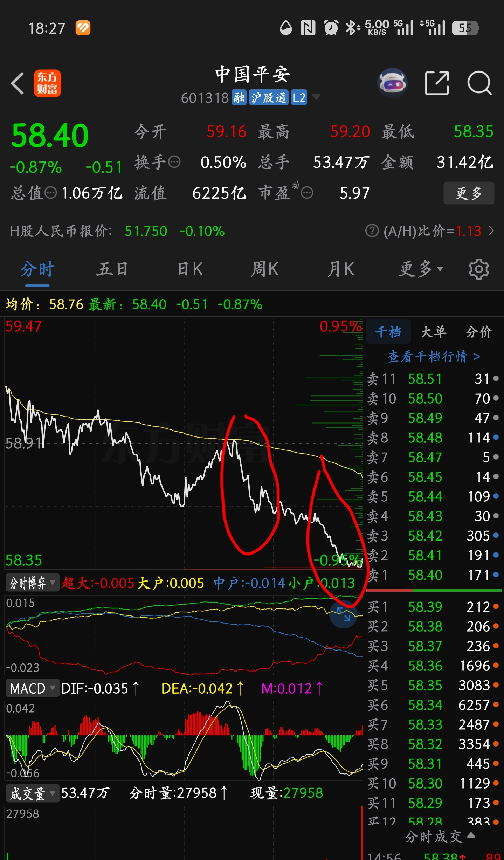
Task: Tap the MACD histogram chart area
Action: click(184, 740)
